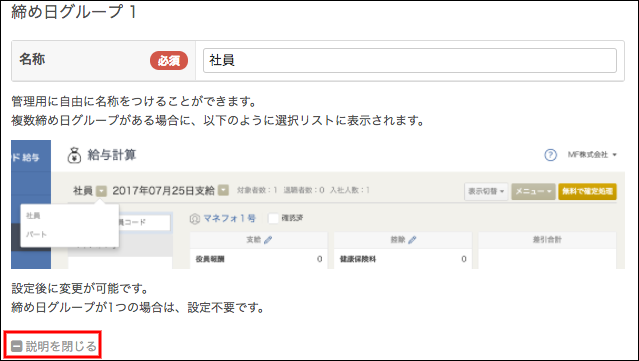Select 社員 in the dropdown list
The width and height of the screenshot is (639, 361).
click(x=33, y=216)
